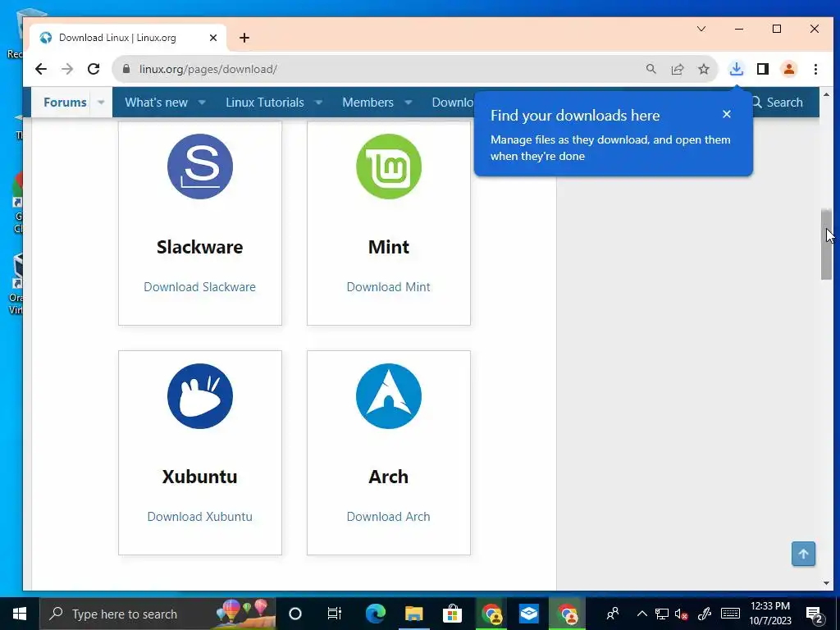840x630 pixels.
Task: Click the Linux Mint logo icon
Action: click(x=388, y=167)
